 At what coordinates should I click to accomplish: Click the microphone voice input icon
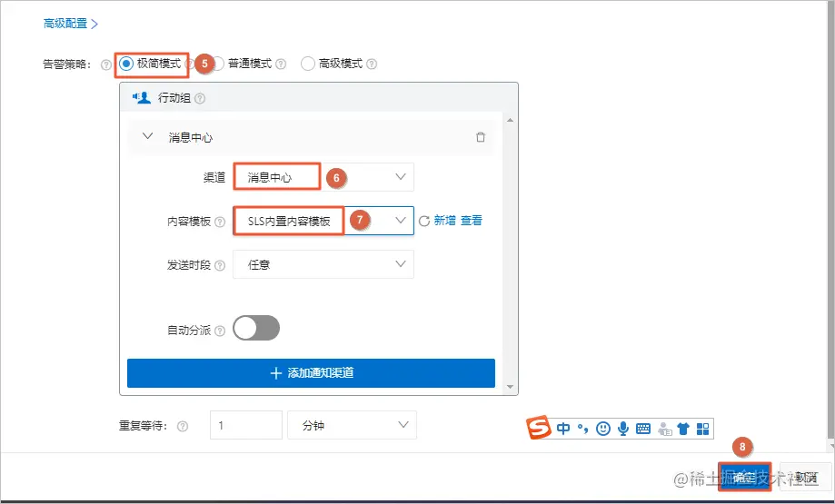(x=623, y=429)
